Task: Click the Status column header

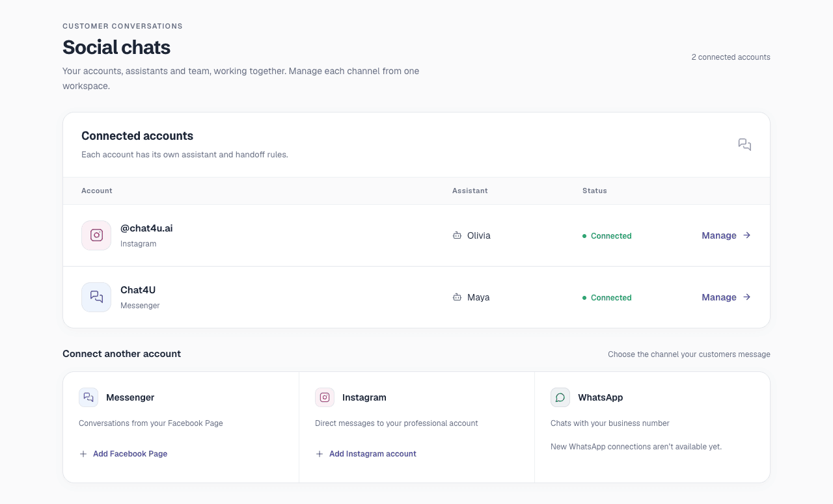Action: pyautogui.click(x=595, y=191)
